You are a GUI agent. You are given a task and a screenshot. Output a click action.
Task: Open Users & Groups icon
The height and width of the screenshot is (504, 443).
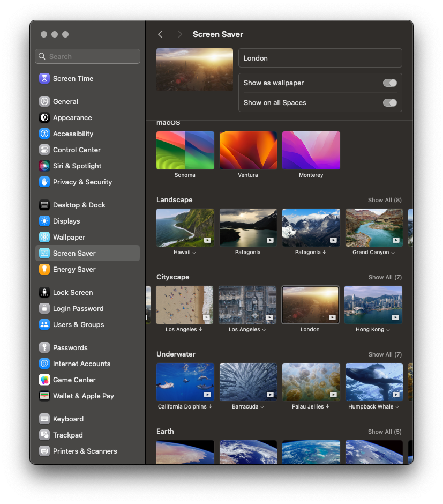click(x=44, y=324)
